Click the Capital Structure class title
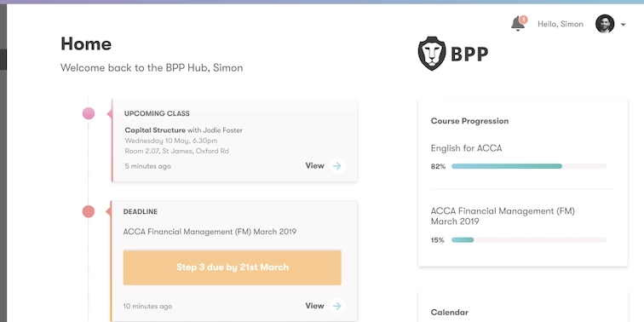This screenshot has height=322, width=644. click(x=155, y=130)
